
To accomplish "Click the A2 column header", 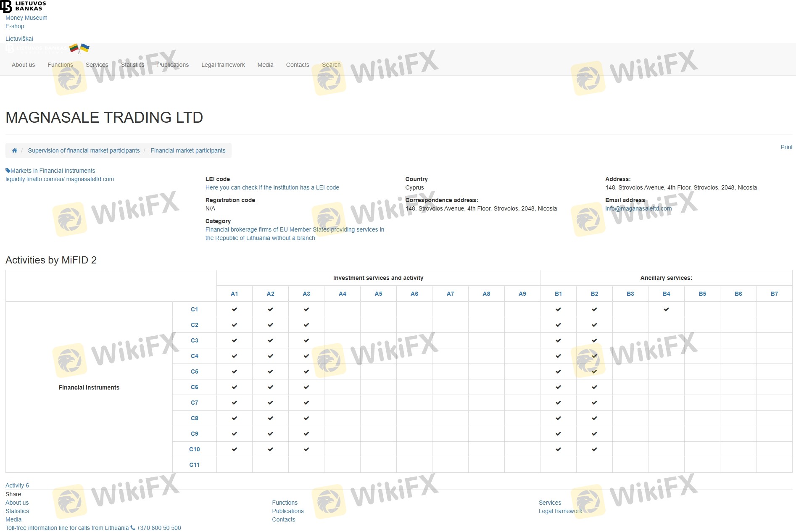I will point(270,294).
